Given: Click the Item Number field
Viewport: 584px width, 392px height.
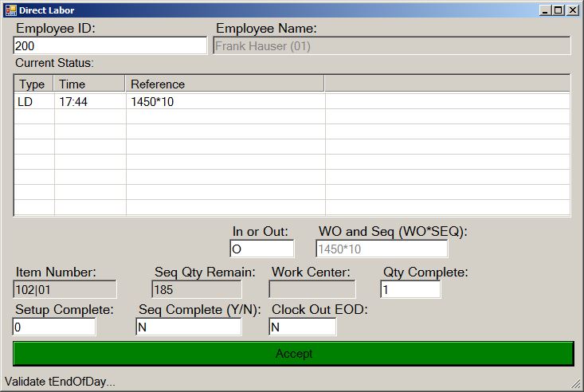Looking at the screenshot, I should point(65,290).
